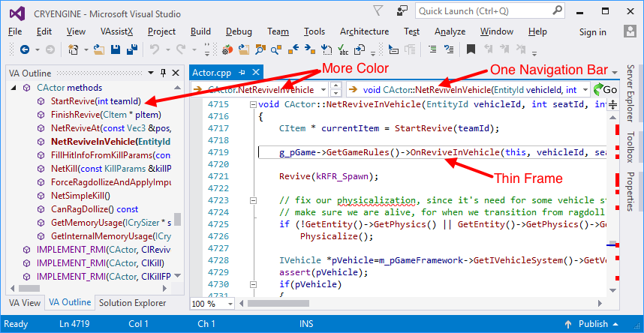Click the Sign in link
644x333 pixels.
[593, 32]
